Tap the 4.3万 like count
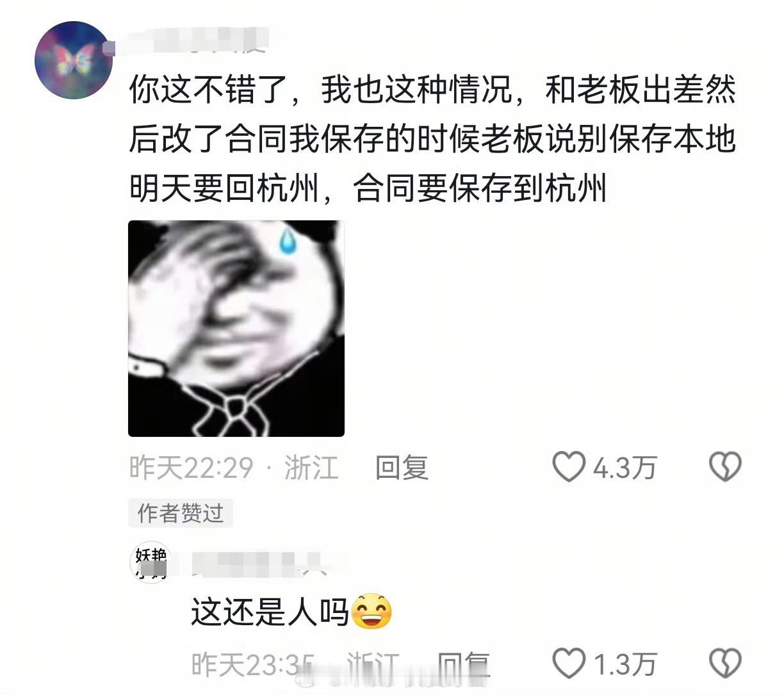This screenshot has height=695, width=784. 624,468
